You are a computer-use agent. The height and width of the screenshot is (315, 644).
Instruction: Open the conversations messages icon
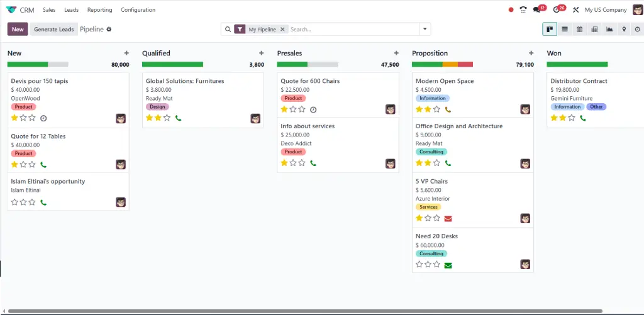pyautogui.click(x=537, y=10)
